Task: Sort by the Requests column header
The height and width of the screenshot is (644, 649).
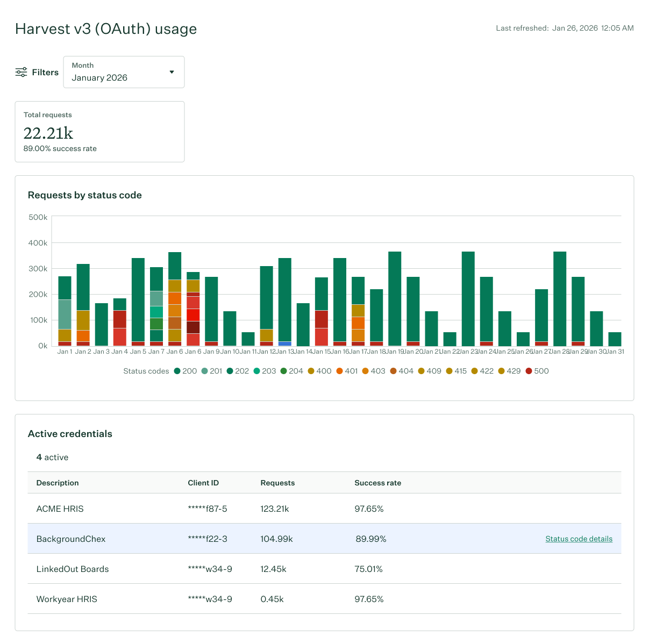Action: [x=277, y=483]
